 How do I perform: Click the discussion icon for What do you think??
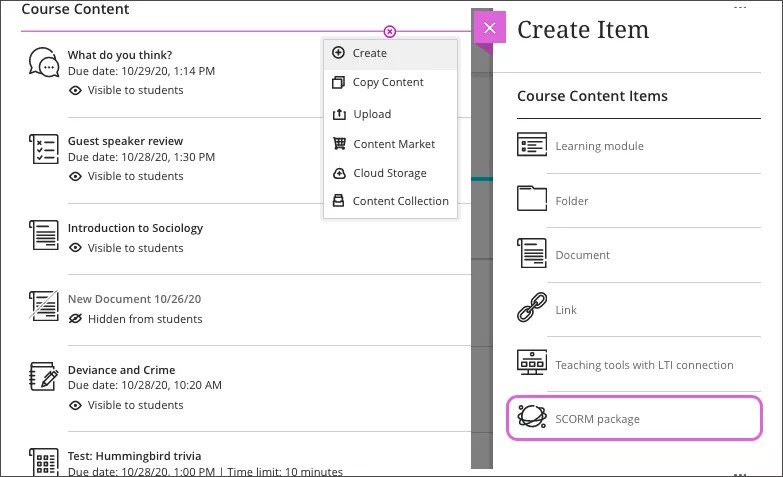[x=44, y=63]
